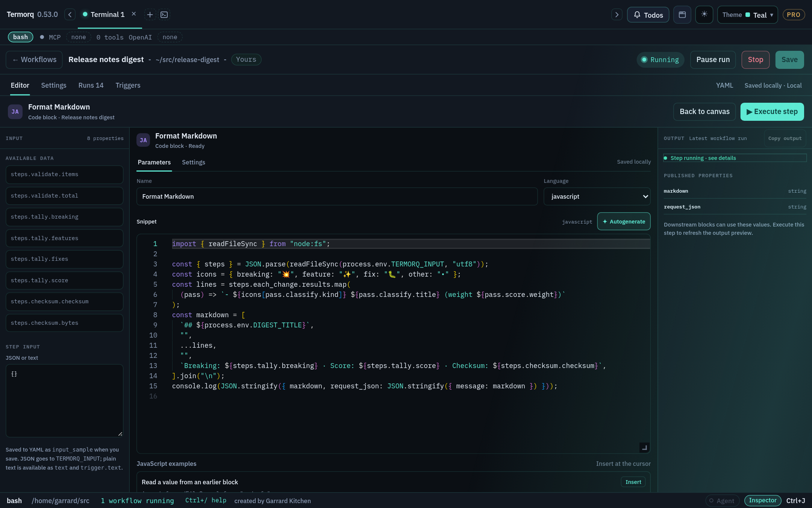Image resolution: width=812 pixels, height=508 pixels.
Task: Select steps.checksum.checksum data chip
Action: click(64, 302)
